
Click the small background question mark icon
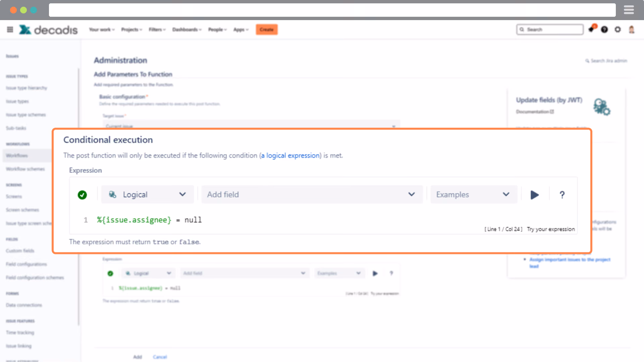tap(391, 273)
